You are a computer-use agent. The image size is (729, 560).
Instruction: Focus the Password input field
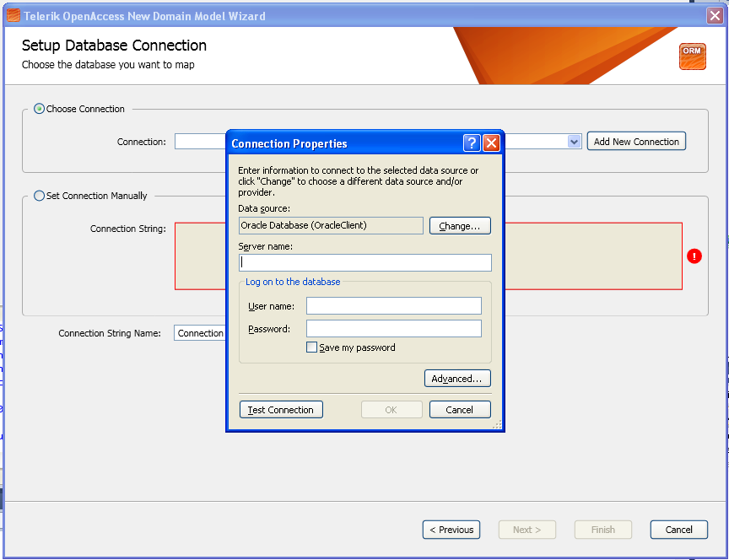(x=394, y=329)
